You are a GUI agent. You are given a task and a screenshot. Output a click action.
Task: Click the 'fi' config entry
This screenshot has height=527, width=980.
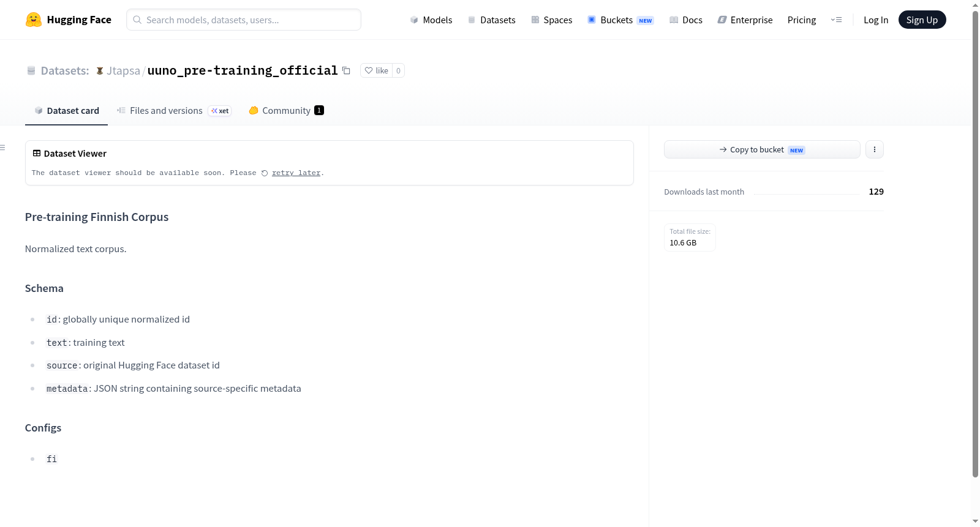[51, 459]
